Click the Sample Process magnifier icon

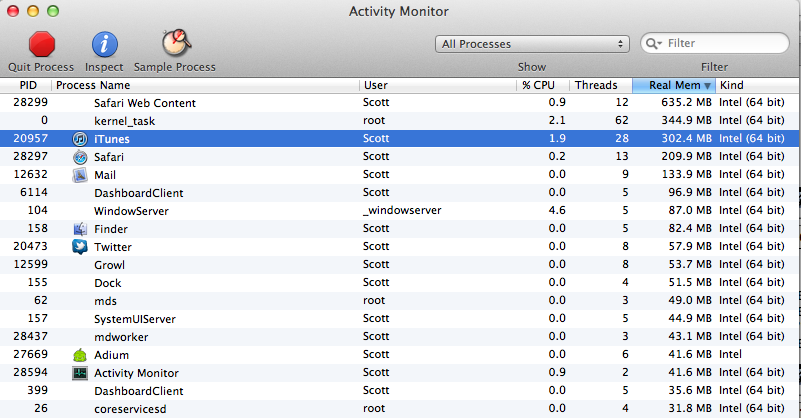[176, 42]
